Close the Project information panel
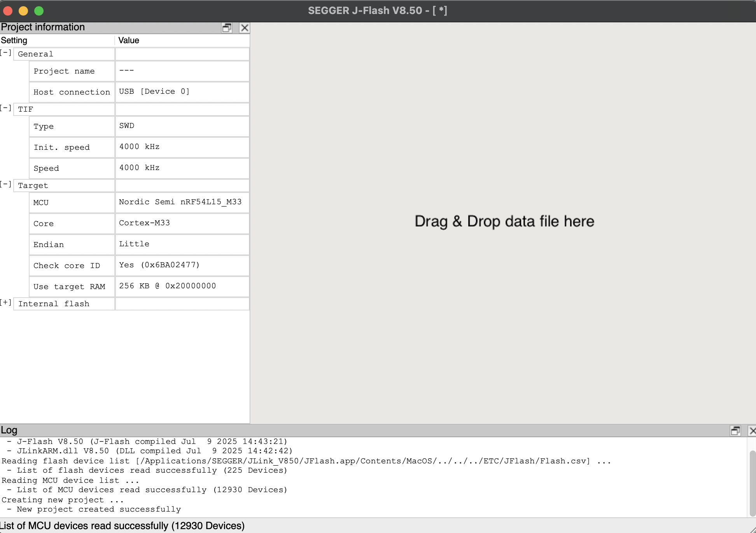The width and height of the screenshot is (756, 533). click(245, 28)
